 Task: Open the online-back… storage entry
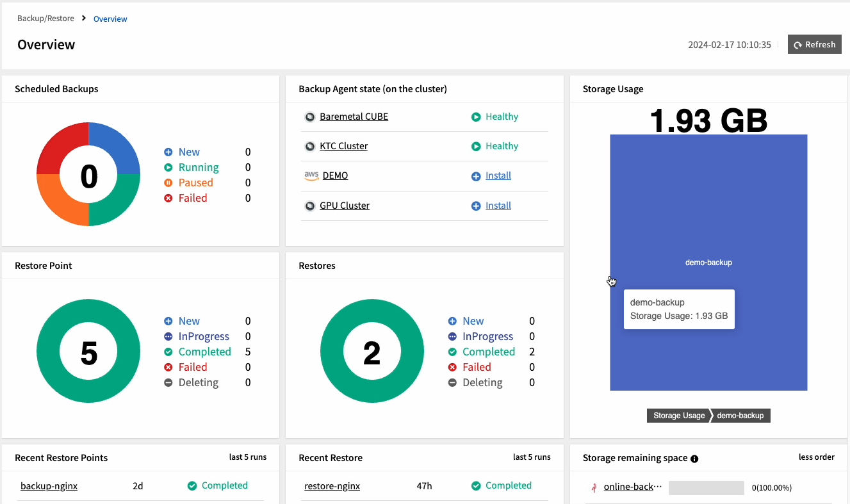(x=632, y=487)
